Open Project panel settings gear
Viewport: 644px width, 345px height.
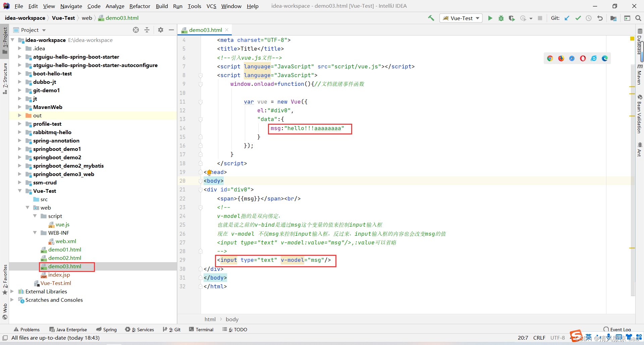click(x=161, y=30)
